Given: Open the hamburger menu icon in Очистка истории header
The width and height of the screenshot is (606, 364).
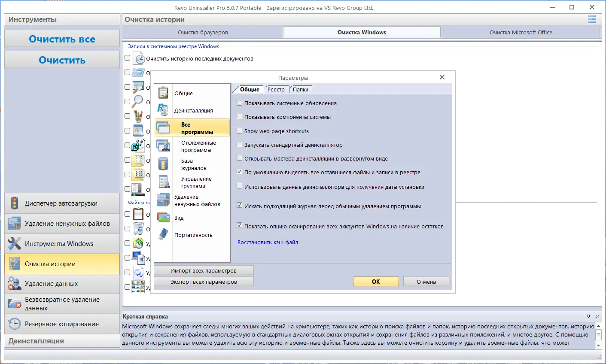Looking at the screenshot, I should (x=592, y=19).
